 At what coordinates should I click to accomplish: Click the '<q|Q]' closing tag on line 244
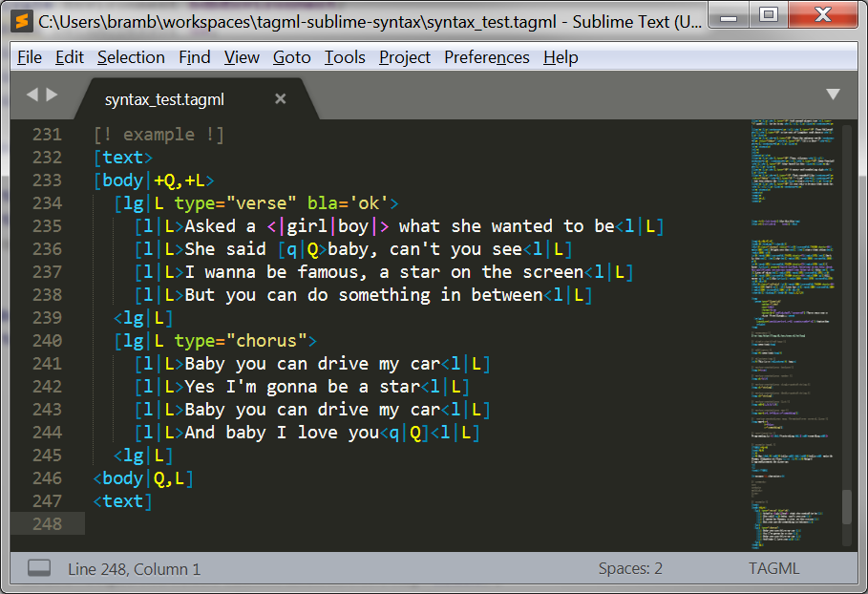[x=404, y=433]
